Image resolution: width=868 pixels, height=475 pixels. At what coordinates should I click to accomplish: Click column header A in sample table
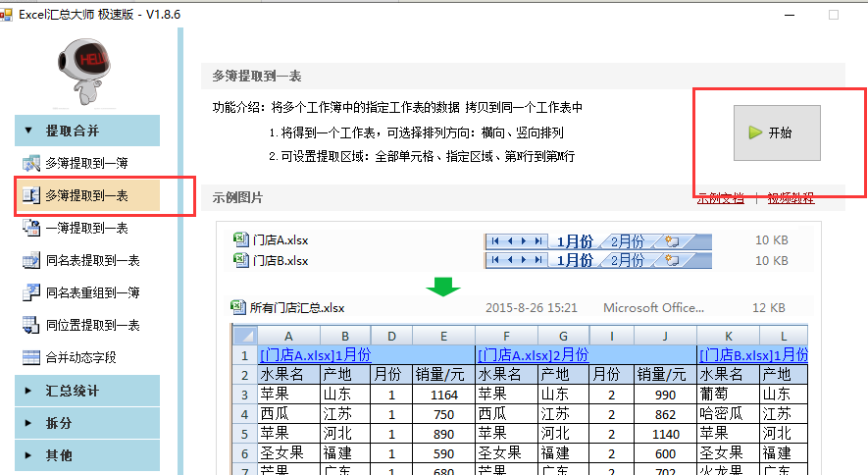point(288,336)
